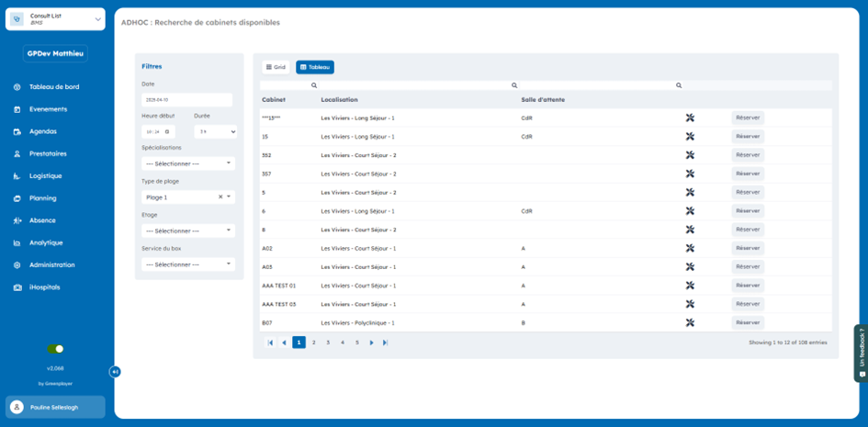
Task: Expand the Spécialisations dropdown
Action: pos(188,163)
